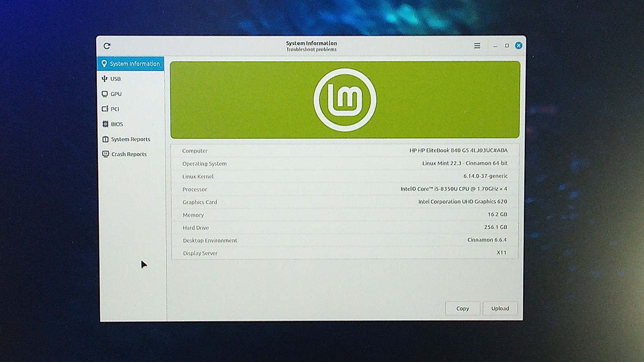Image resolution: width=644 pixels, height=362 pixels.
Task: Click the Linux Mint logo banner
Action: pyautogui.click(x=345, y=100)
